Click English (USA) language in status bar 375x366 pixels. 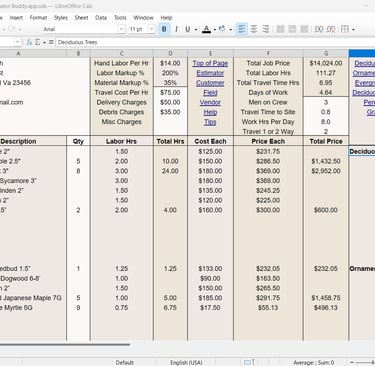(x=186, y=363)
